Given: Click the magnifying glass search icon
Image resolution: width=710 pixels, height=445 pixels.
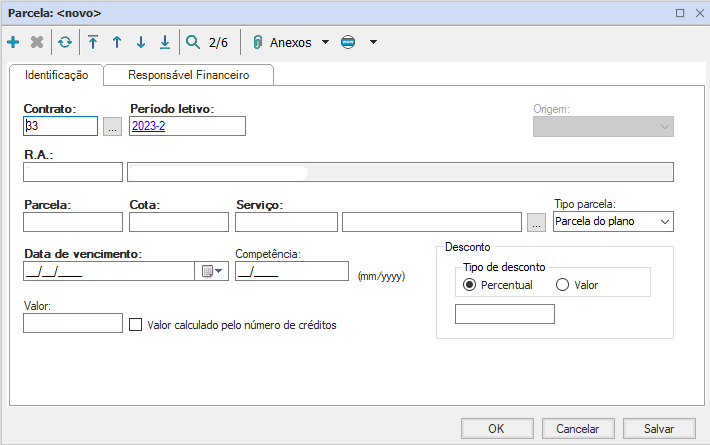Looking at the screenshot, I should [193, 43].
